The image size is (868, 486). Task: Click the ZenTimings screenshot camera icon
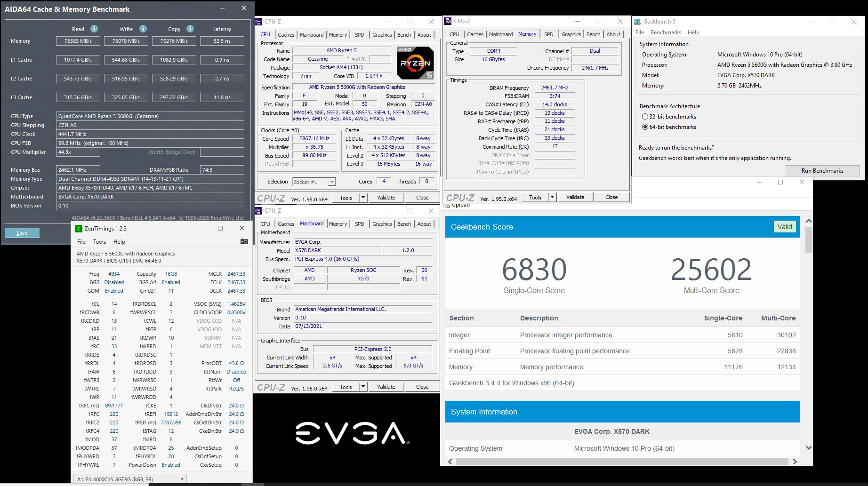pos(244,241)
